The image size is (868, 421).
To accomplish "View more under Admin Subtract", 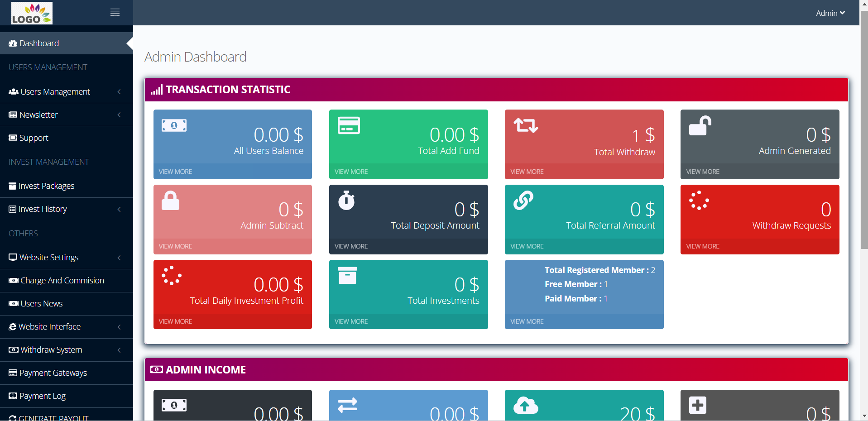I will (175, 246).
